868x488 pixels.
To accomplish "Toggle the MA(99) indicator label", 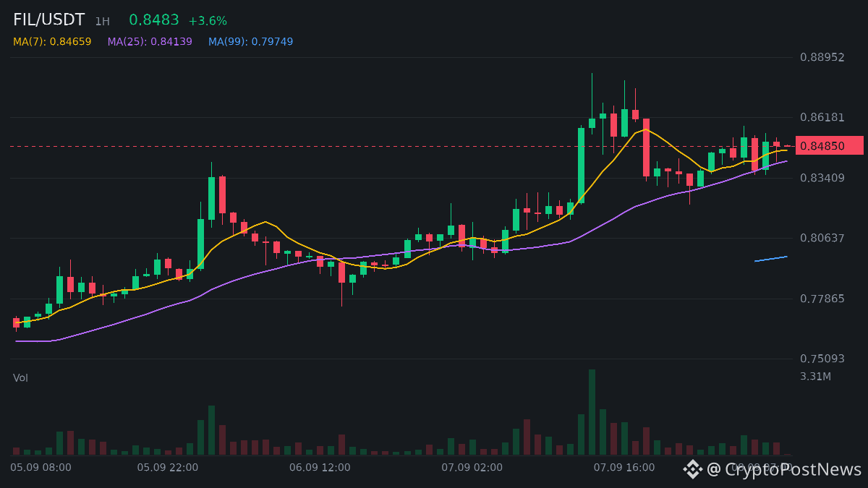I will coord(251,42).
